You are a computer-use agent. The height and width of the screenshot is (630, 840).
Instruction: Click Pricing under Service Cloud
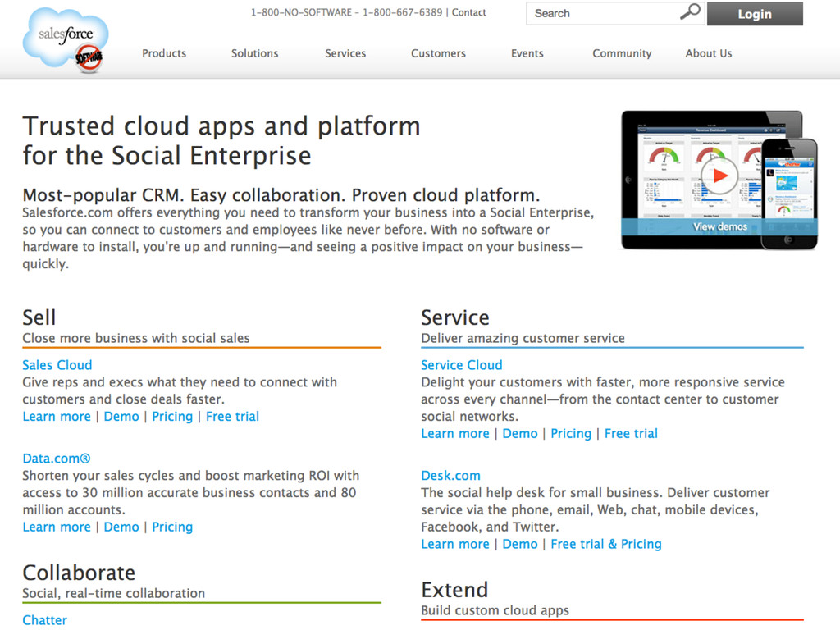point(571,433)
